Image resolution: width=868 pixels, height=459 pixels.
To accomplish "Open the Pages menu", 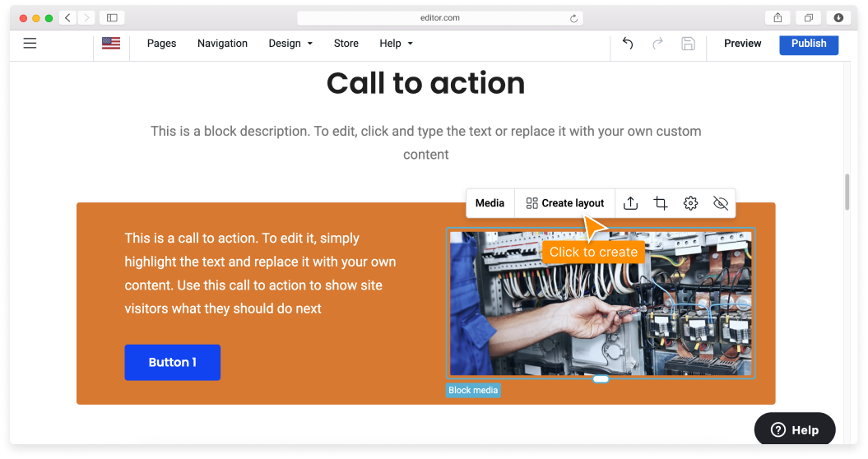I will click(x=161, y=44).
